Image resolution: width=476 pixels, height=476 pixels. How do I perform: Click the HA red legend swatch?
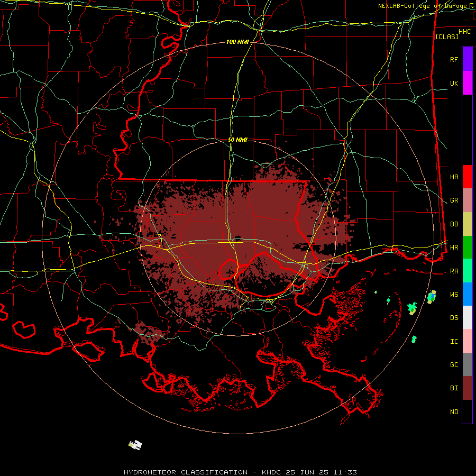pos(467,177)
